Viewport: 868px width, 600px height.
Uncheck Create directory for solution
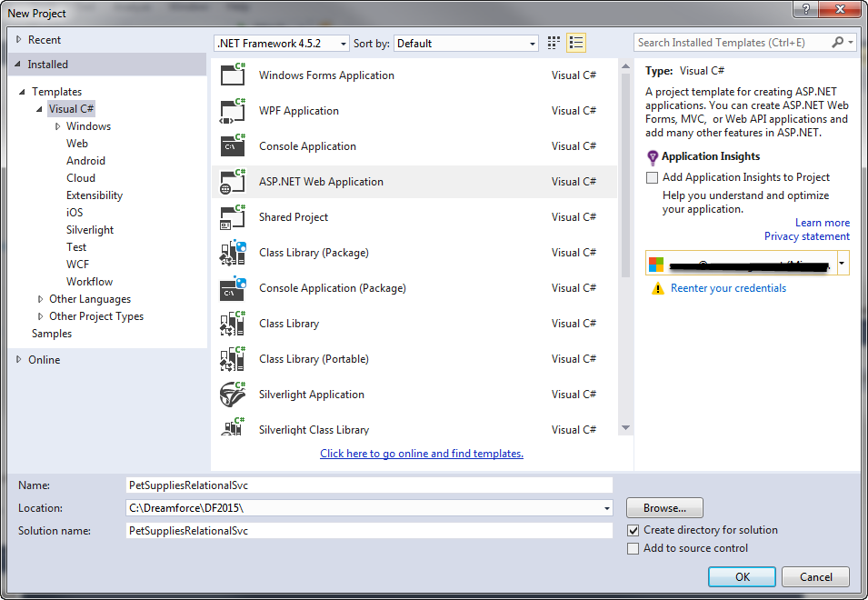click(634, 530)
